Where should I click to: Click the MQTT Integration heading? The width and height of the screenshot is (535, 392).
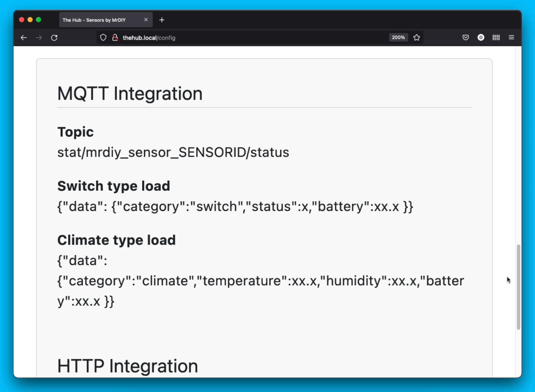130,93
